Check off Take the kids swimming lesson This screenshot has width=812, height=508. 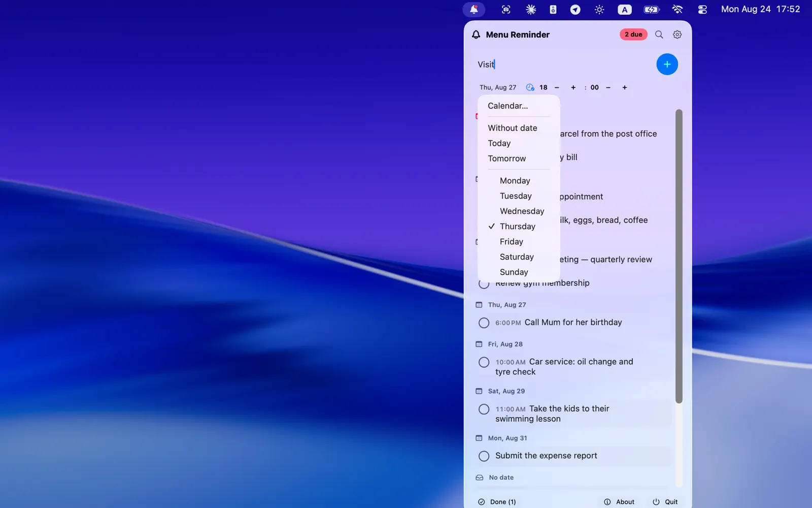[x=484, y=409]
